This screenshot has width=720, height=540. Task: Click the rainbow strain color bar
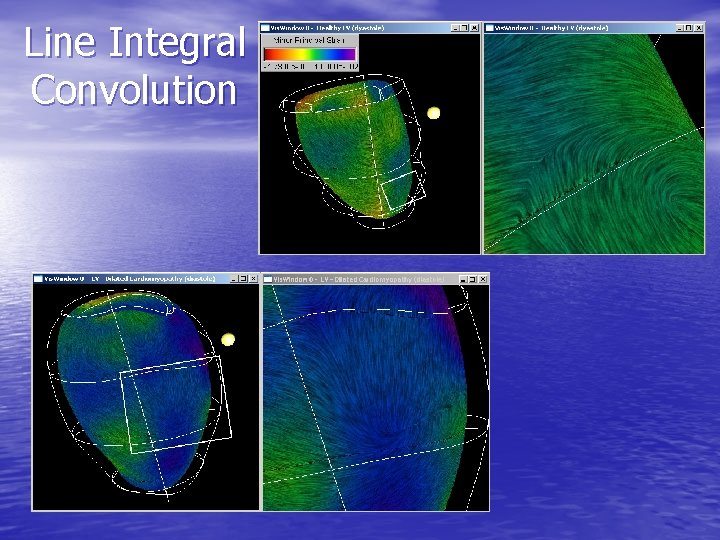click(310, 54)
